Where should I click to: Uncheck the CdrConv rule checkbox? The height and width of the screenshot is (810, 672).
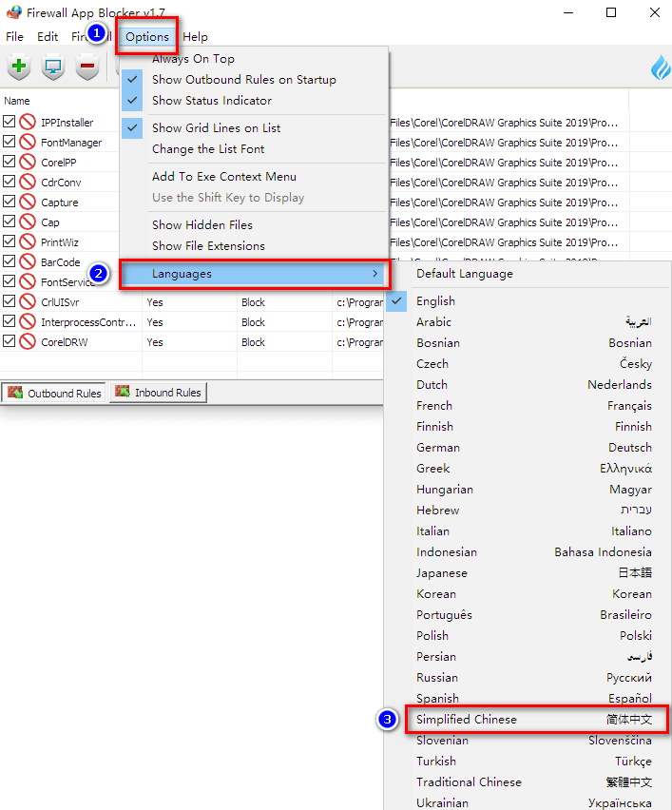(9, 182)
